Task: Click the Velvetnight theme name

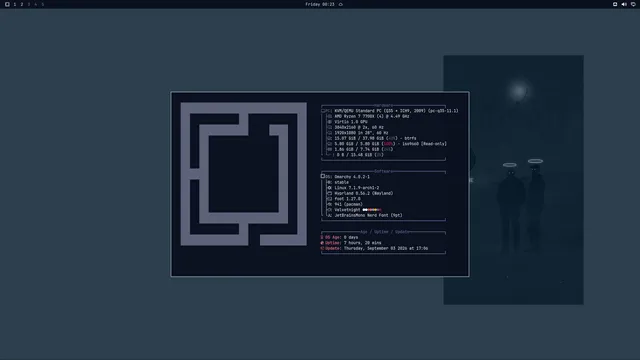Action: tap(347, 210)
